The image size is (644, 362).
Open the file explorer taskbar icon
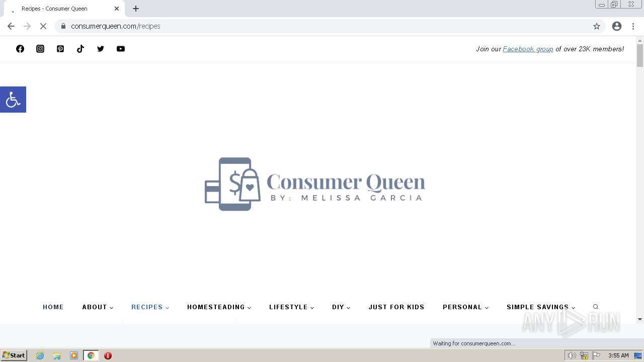tap(57, 355)
